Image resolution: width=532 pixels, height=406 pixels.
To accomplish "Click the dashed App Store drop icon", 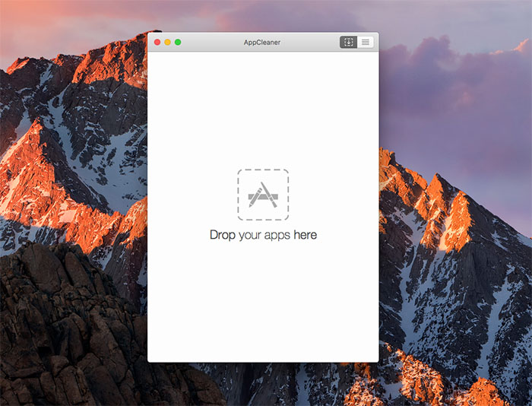I will tap(263, 195).
